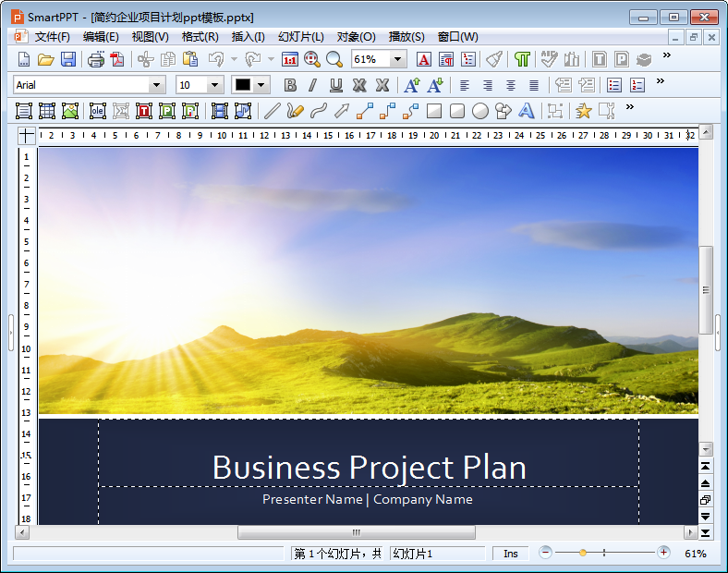Image resolution: width=728 pixels, height=573 pixels.
Task: Align text left
Action: click(x=465, y=85)
